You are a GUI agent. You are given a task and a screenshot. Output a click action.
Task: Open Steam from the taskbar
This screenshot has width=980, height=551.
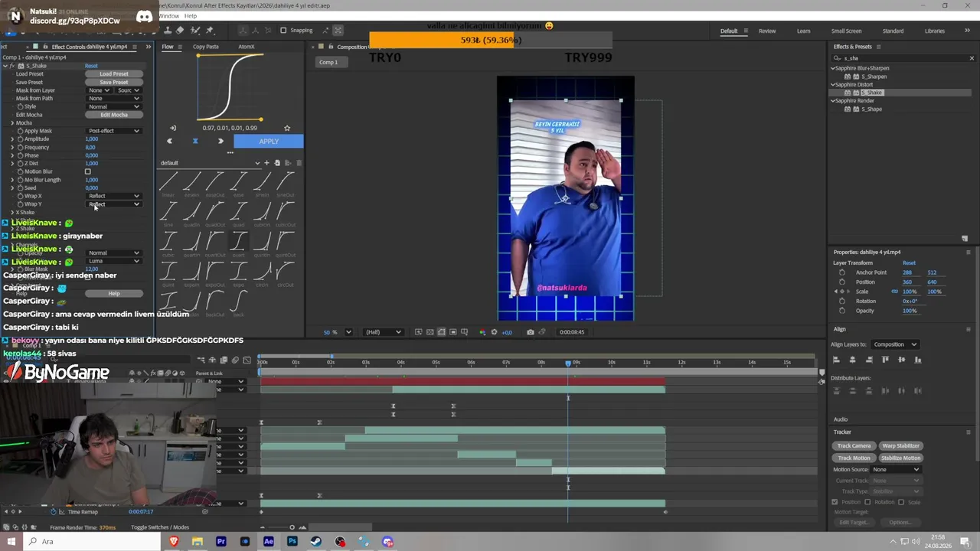click(316, 542)
